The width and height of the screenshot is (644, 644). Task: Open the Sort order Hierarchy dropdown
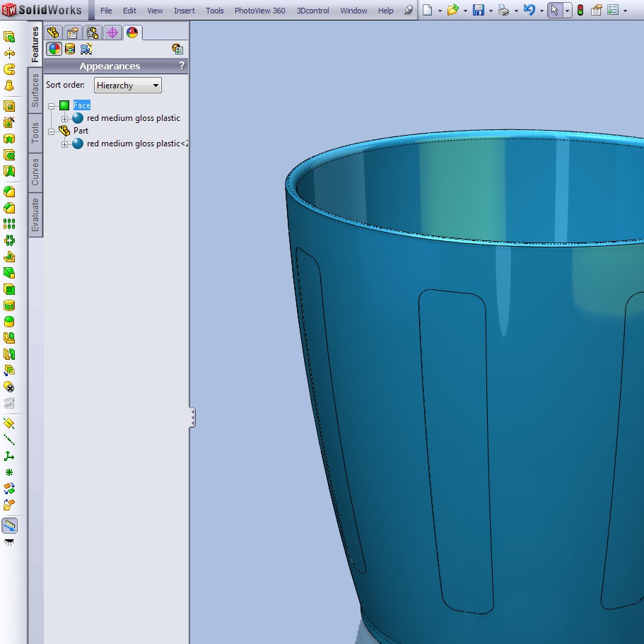128,86
